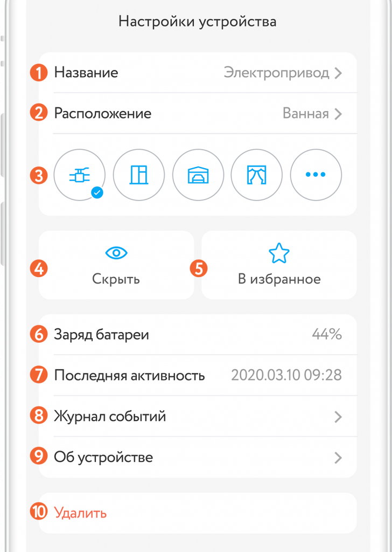Image resolution: width=392 pixels, height=552 pixels.
Task: Tap the eye icon to hide device
Action: [x=116, y=252]
